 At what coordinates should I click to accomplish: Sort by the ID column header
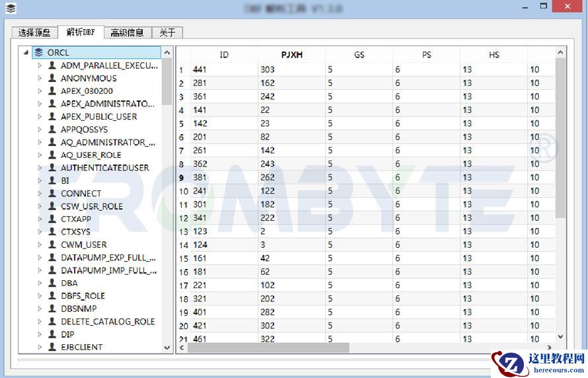coord(224,55)
